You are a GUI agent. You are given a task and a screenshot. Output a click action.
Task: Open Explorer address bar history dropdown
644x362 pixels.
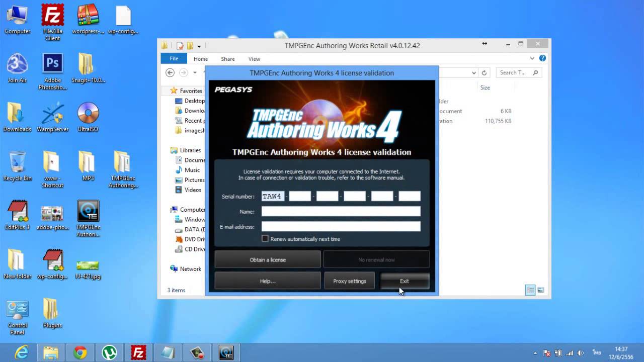[x=474, y=73]
